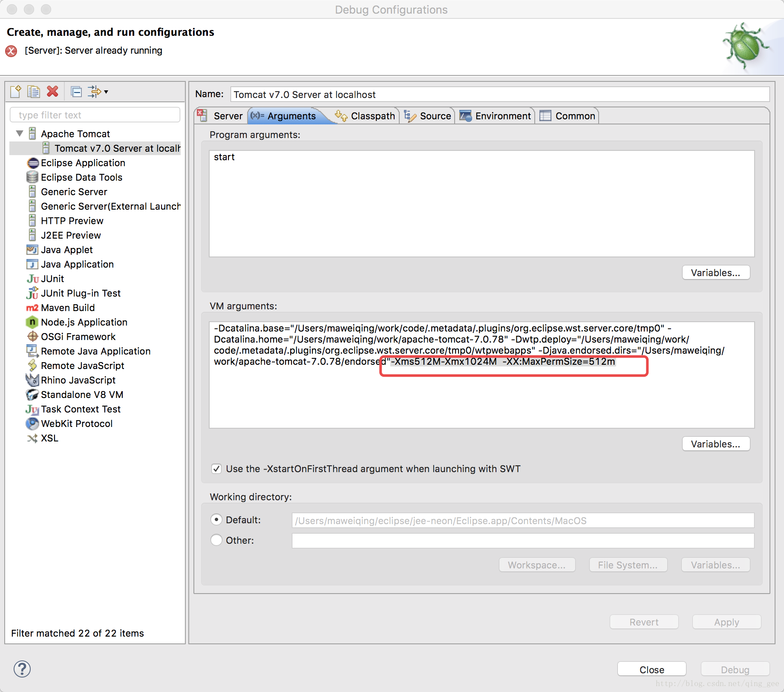Open help with the question mark icon
This screenshot has width=784, height=692.
pos(22,669)
